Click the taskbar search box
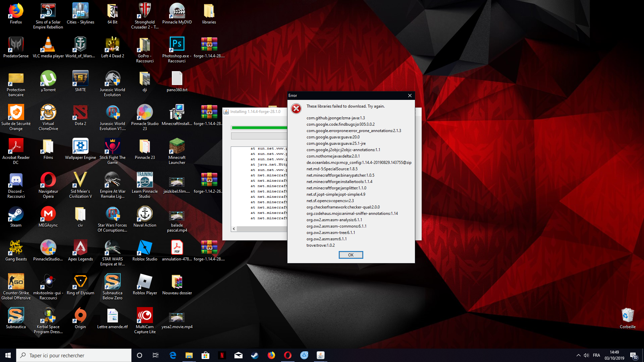The height and width of the screenshot is (362, 644). pos(74,355)
